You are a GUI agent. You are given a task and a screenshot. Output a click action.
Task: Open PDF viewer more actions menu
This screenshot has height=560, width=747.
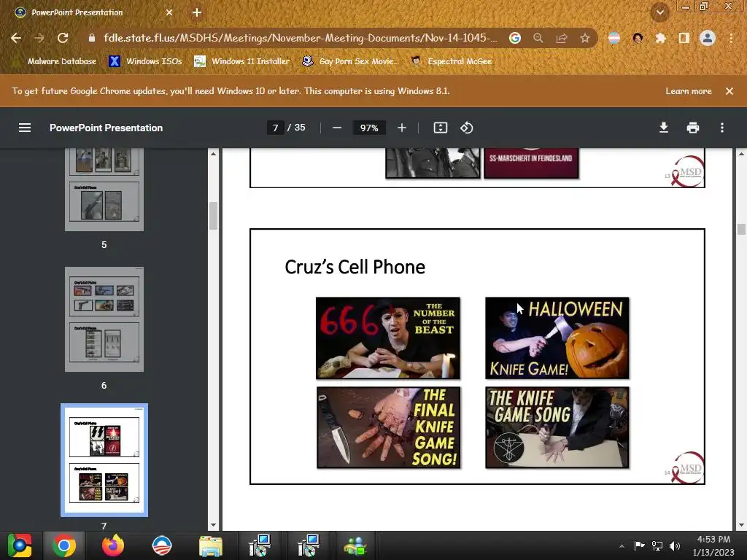point(722,128)
